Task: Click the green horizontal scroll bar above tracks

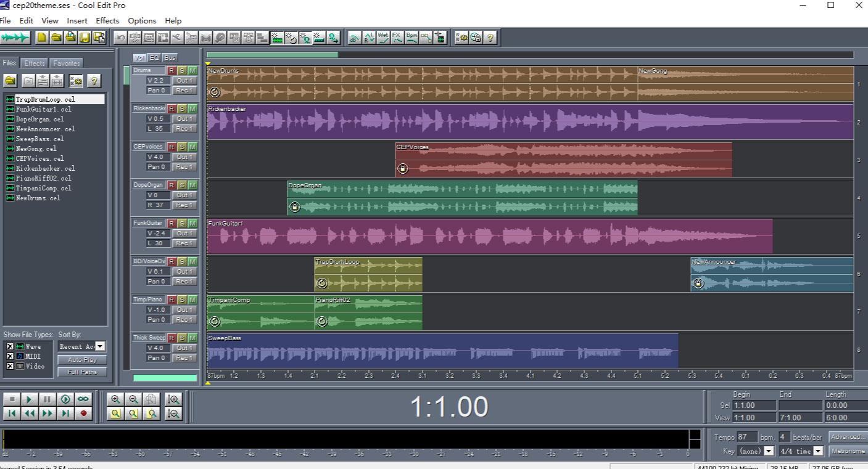Action: click(272, 55)
